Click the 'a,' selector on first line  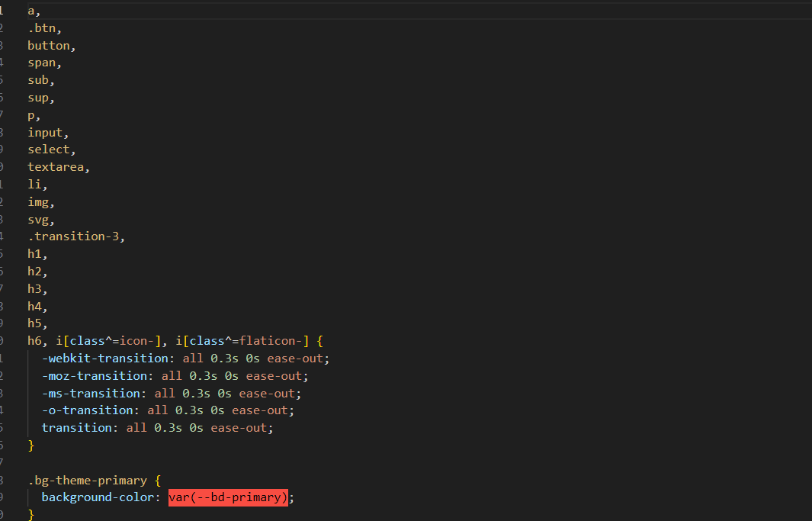[x=34, y=11]
